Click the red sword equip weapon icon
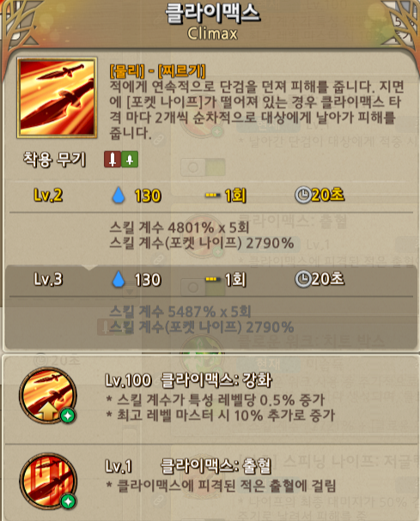This screenshot has width=420, height=521. [x=113, y=159]
